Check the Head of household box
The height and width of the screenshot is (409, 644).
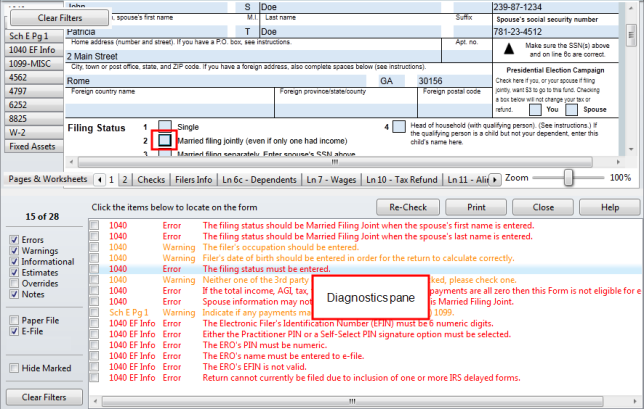coord(399,126)
